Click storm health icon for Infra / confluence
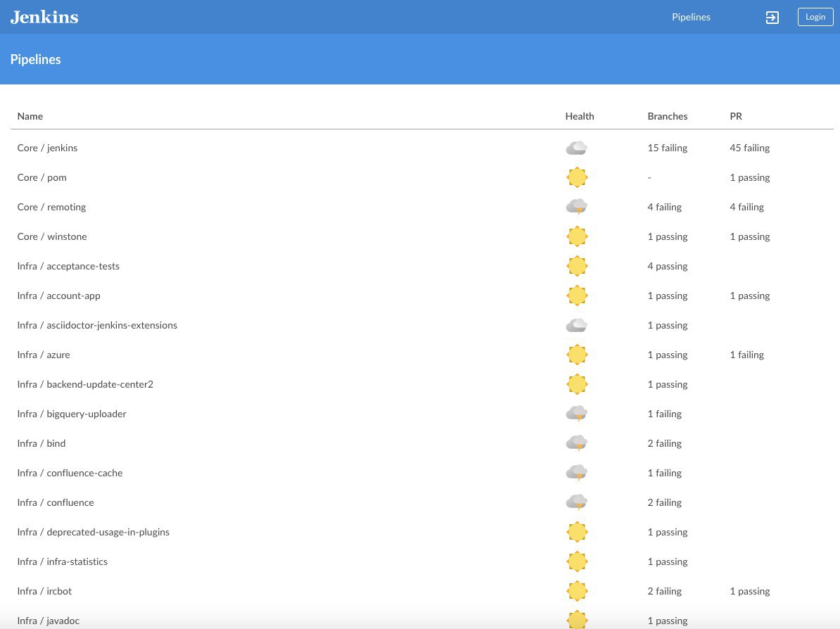The image size is (840, 629). (x=577, y=502)
